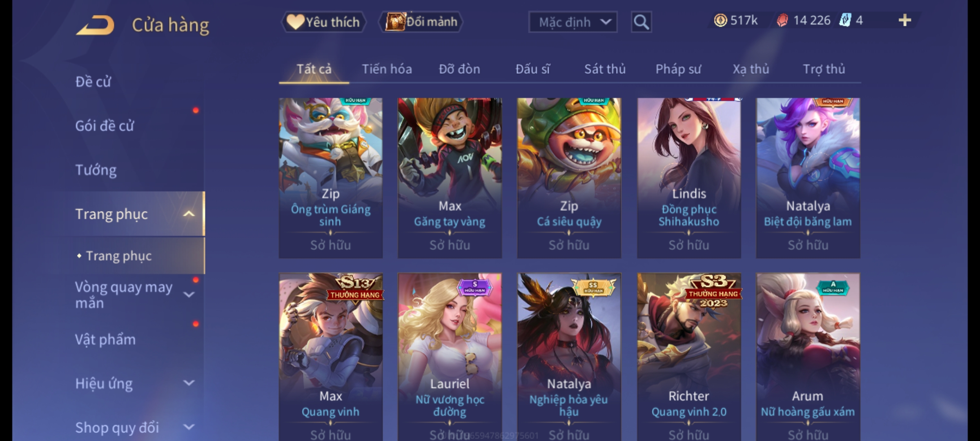This screenshot has width=980, height=441.
Task: Select the Sát thủ category tab
Action: click(x=605, y=69)
